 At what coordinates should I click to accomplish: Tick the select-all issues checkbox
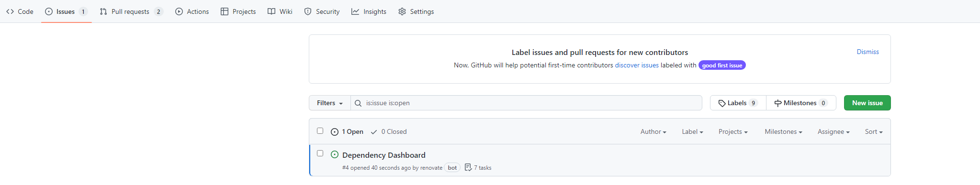(x=320, y=131)
